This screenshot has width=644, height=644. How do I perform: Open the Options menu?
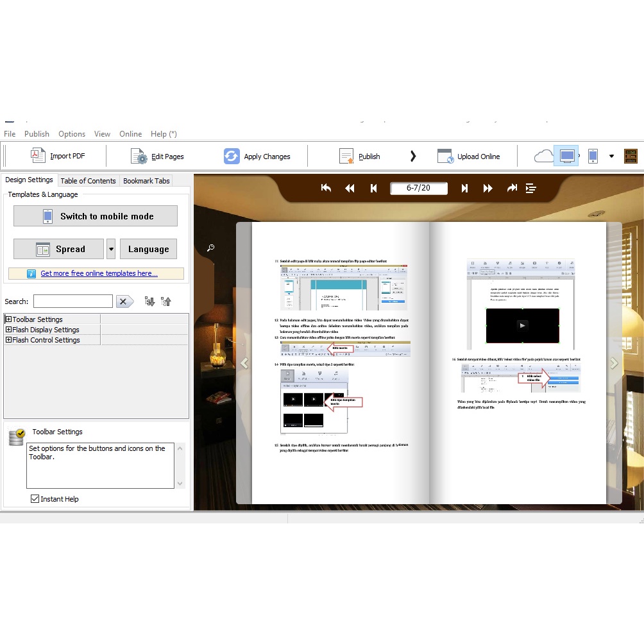(x=72, y=134)
